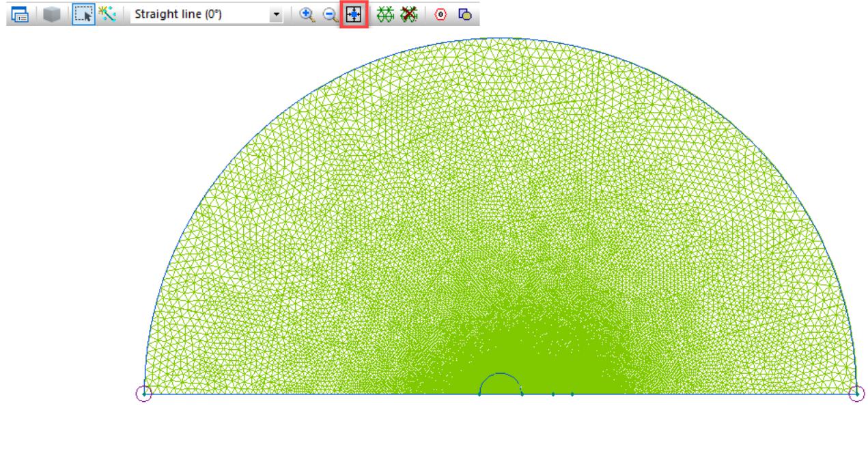The width and height of the screenshot is (868, 449).
Task: Click the large outer semicircle boundary arc
Action: click(501, 38)
